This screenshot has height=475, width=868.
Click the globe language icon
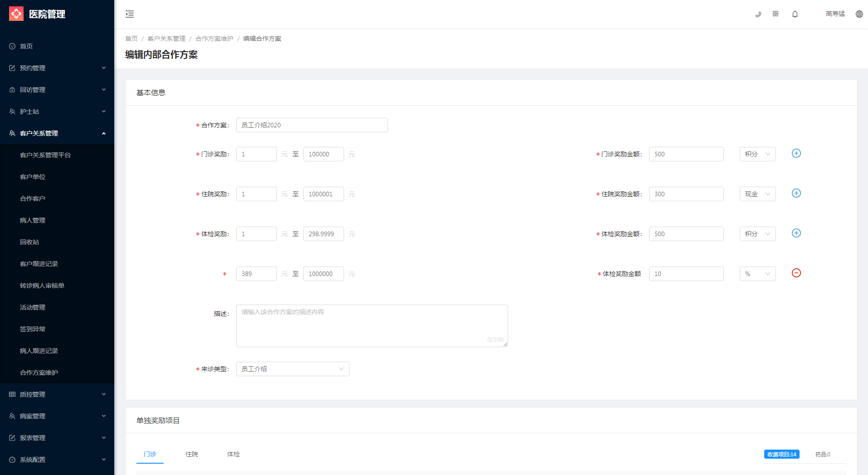coord(859,14)
